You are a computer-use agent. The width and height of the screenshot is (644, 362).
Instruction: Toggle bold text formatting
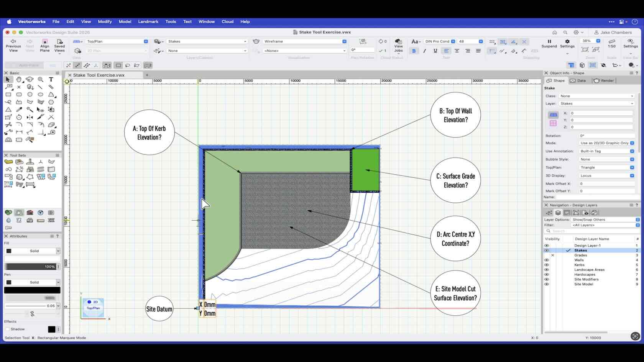[x=414, y=51]
